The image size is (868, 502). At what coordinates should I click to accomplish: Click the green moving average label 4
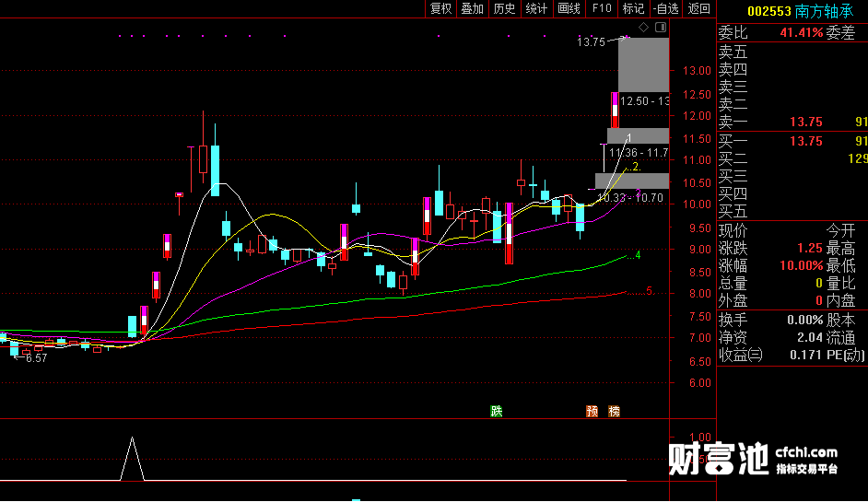638,255
